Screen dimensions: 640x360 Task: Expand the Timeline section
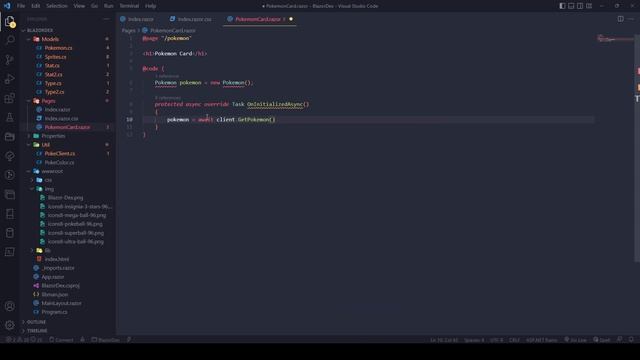click(x=37, y=331)
